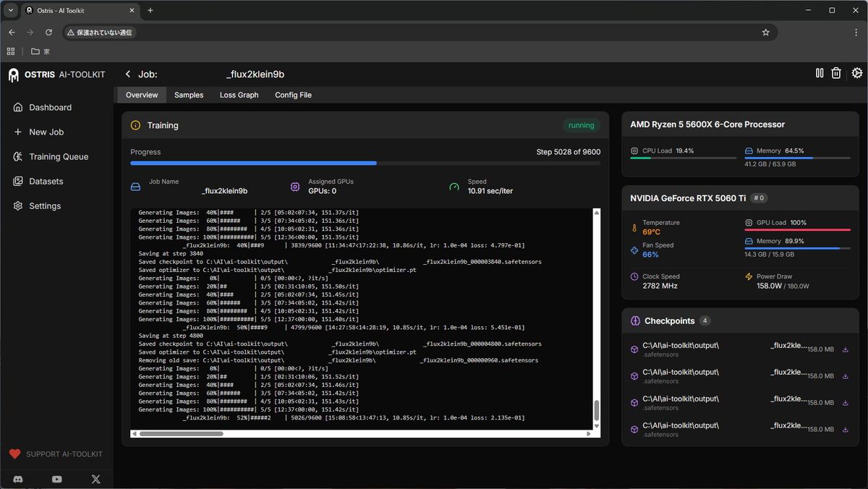This screenshot has height=489, width=868.
Task: Click the first checkpoint cube icon
Action: pos(634,349)
